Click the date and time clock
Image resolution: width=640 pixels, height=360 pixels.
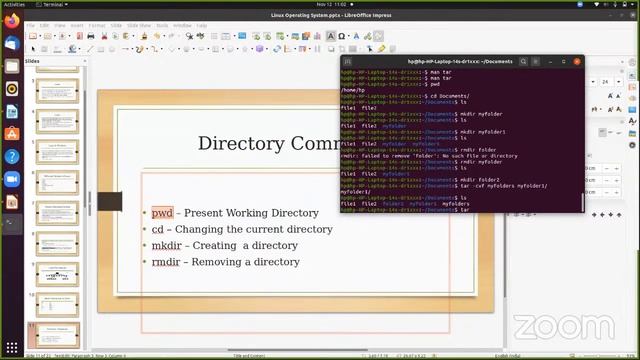pos(331,4)
